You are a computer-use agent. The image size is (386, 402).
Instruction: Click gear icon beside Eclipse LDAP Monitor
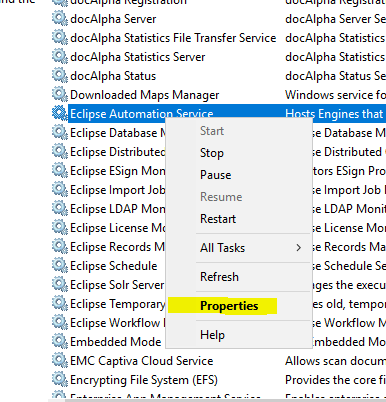[x=60, y=209]
